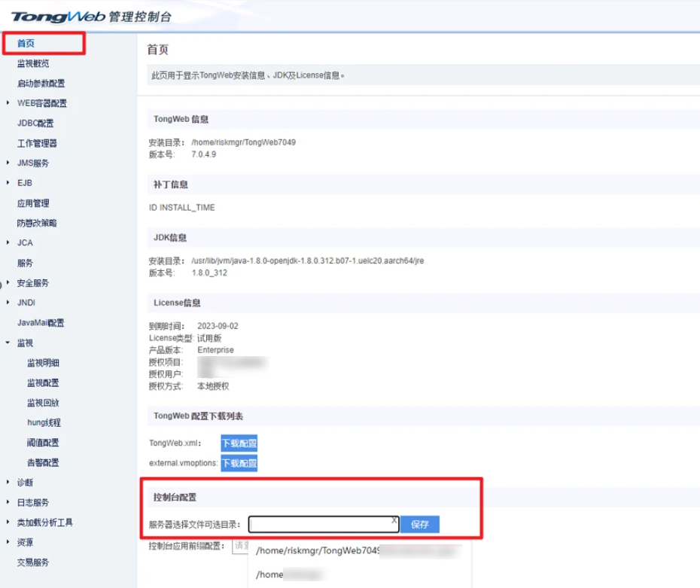Open hung线程 submenu item
This screenshot has height=588, width=700.
tap(44, 423)
